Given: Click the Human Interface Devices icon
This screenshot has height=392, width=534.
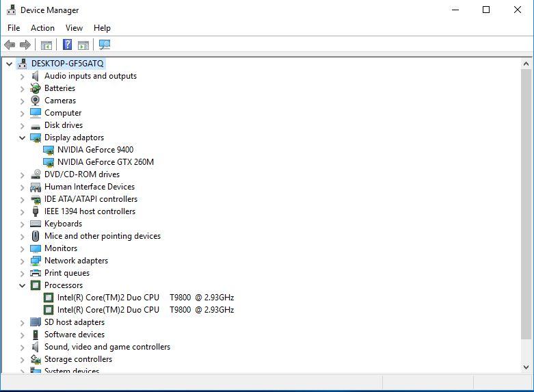Looking at the screenshot, I should click(36, 187).
